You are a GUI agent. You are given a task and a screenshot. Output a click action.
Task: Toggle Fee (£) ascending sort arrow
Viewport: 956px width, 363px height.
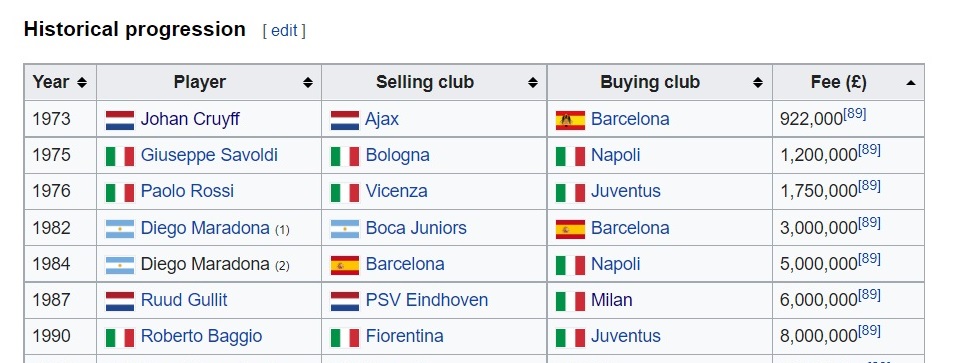[911, 82]
